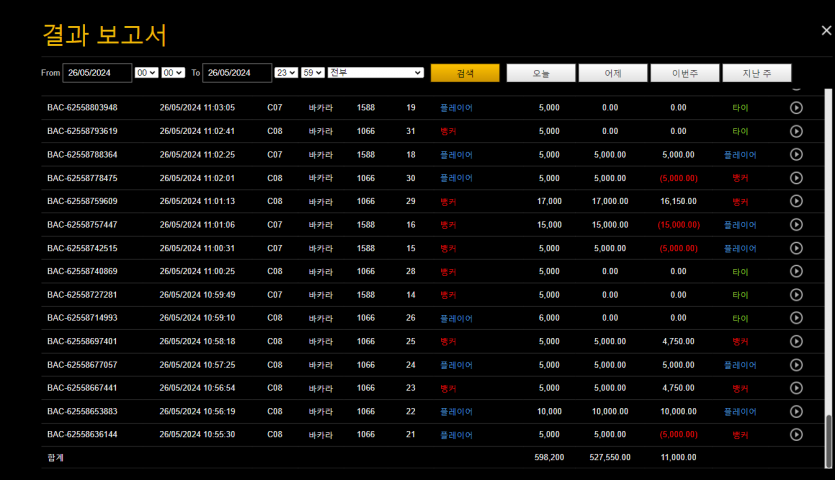
Task: Play replay for BAC-62558788364 row
Action: (796, 154)
